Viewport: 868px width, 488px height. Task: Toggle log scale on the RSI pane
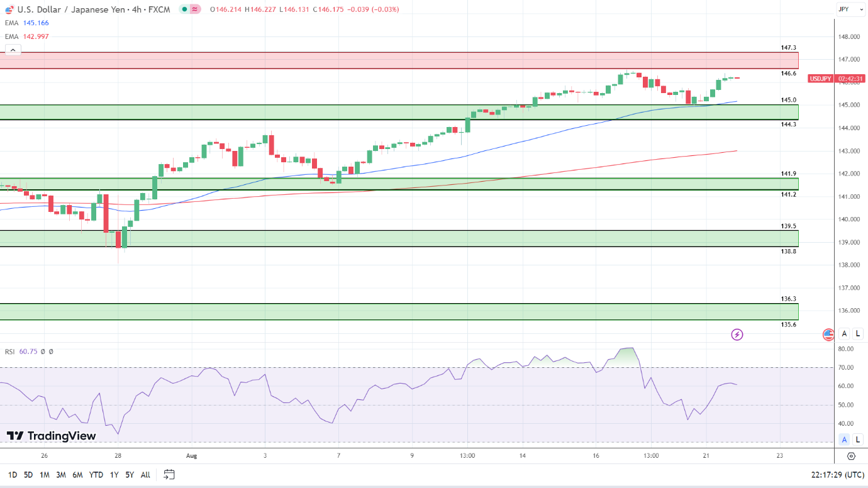(857, 440)
